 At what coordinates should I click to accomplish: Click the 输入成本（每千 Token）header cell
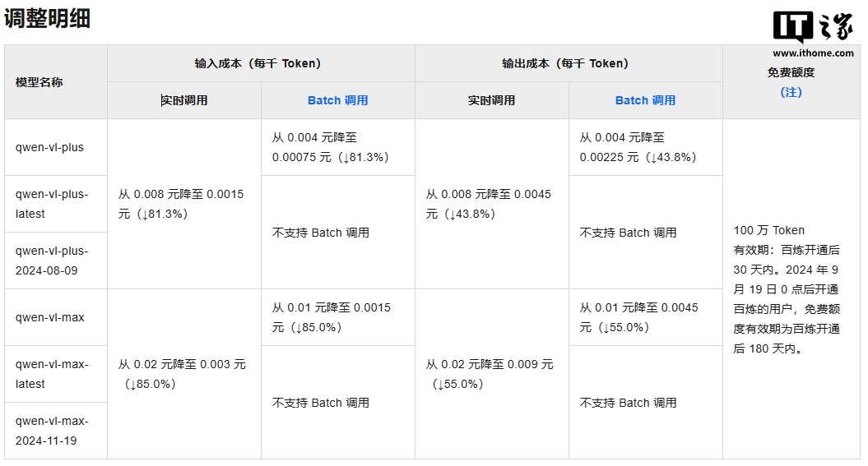(260, 63)
